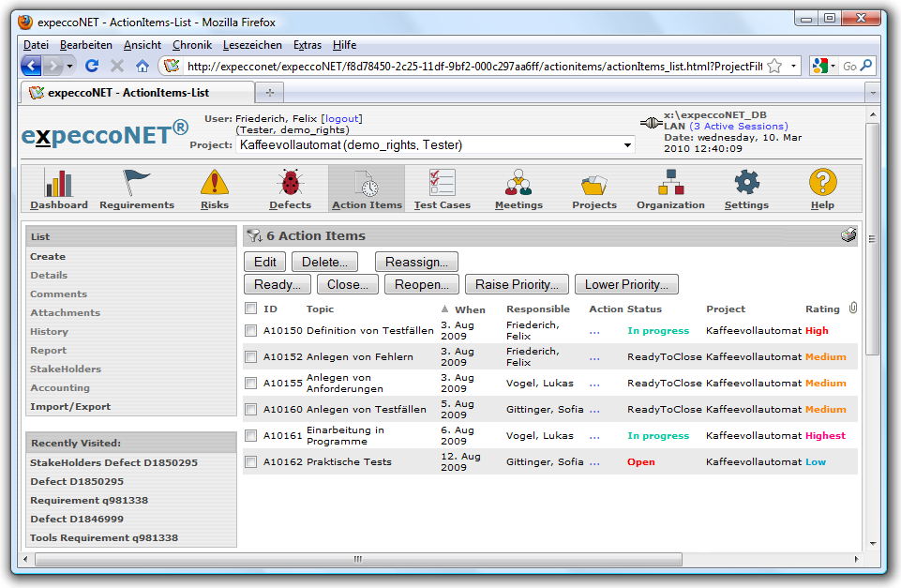Click the horizontal scrollbar at the bottom
The width and height of the screenshot is (901, 588).
click(356, 559)
